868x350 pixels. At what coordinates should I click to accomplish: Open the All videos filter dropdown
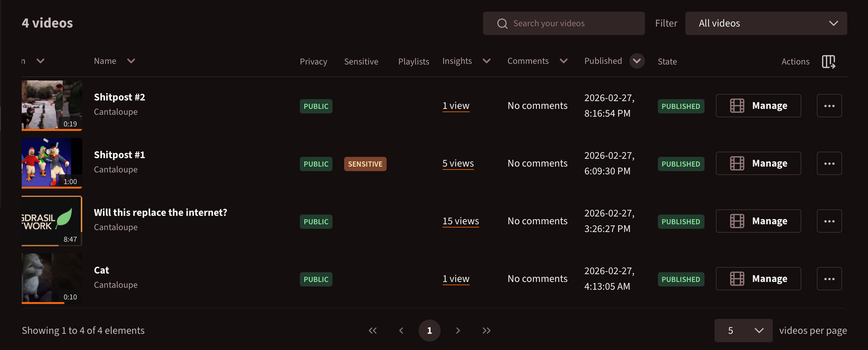point(766,23)
